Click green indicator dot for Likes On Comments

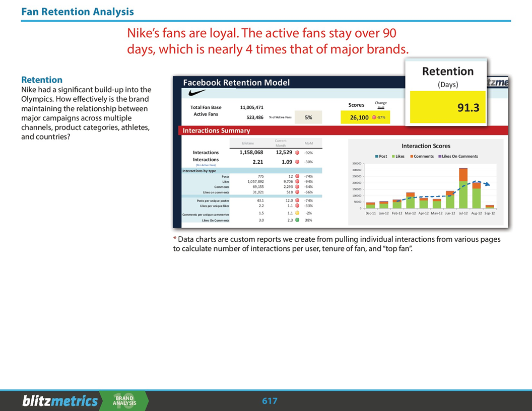click(x=297, y=220)
